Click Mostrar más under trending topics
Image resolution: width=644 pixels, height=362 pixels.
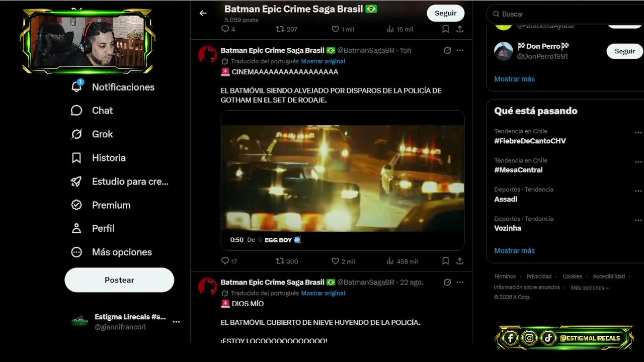(514, 250)
